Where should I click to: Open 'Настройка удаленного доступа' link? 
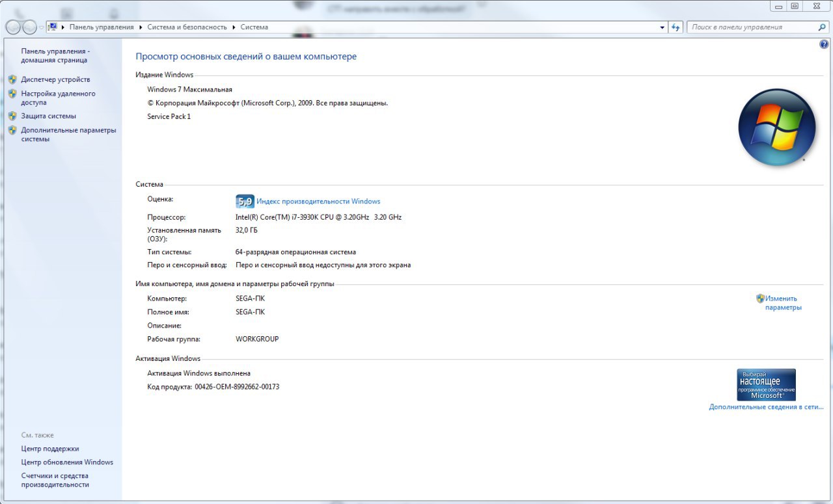click(58, 98)
